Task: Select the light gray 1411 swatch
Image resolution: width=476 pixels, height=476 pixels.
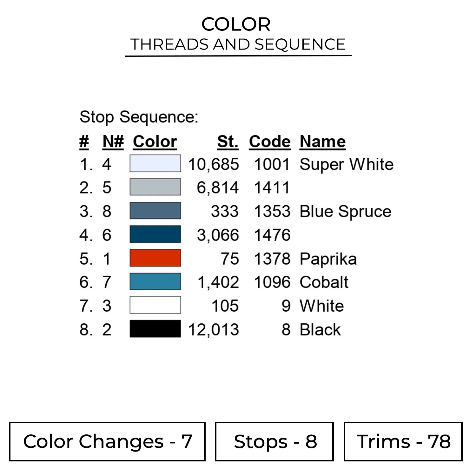Action: [x=155, y=187]
